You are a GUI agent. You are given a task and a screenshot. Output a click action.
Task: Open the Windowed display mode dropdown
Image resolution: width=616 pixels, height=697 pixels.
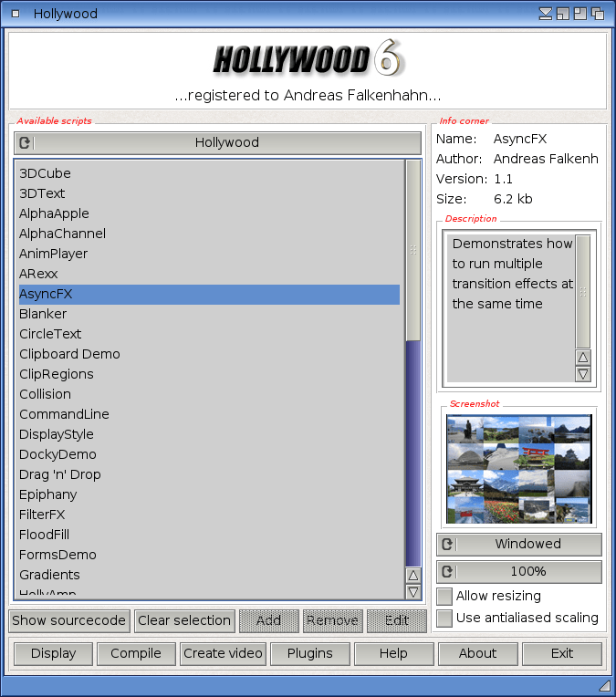[x=519, y=545]
